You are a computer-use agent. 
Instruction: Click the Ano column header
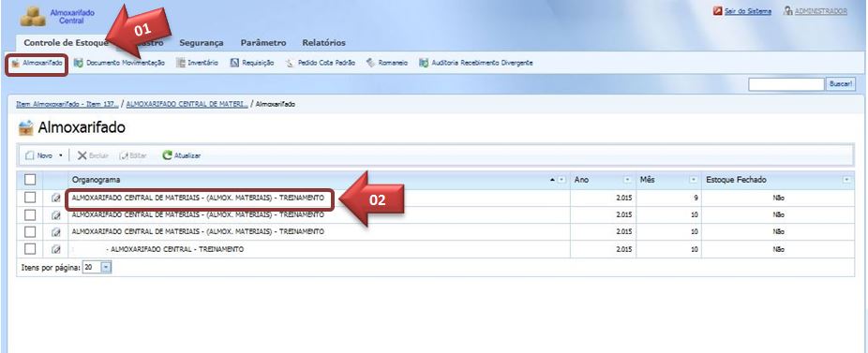tap(582, 180)
